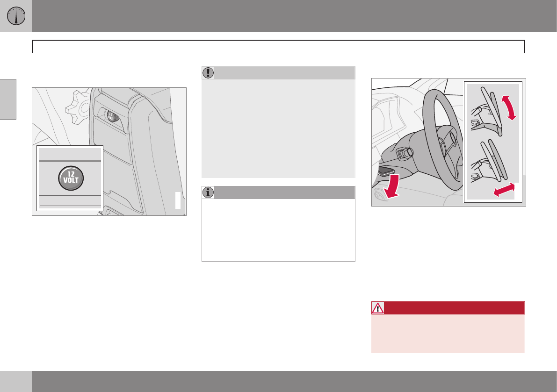Click the pink warning message body

(448, 334)
